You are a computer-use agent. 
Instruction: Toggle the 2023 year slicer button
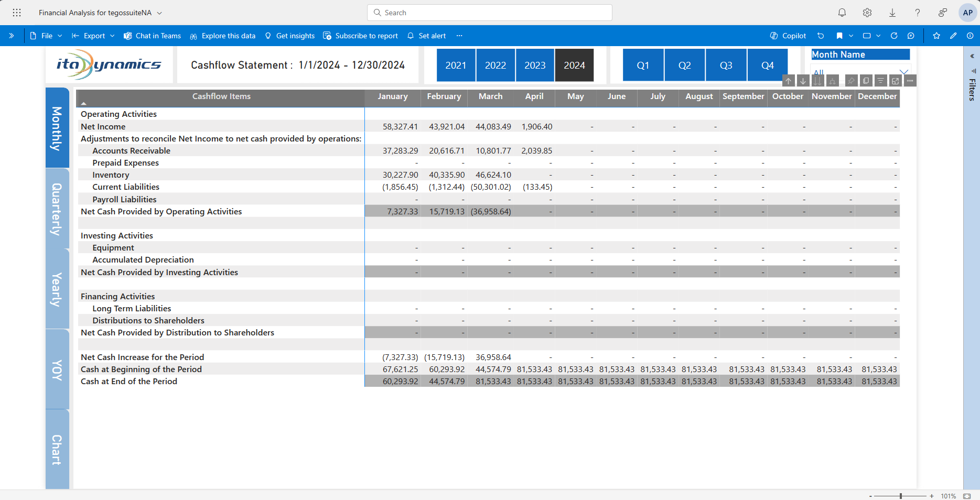click(x=535, y=66)
